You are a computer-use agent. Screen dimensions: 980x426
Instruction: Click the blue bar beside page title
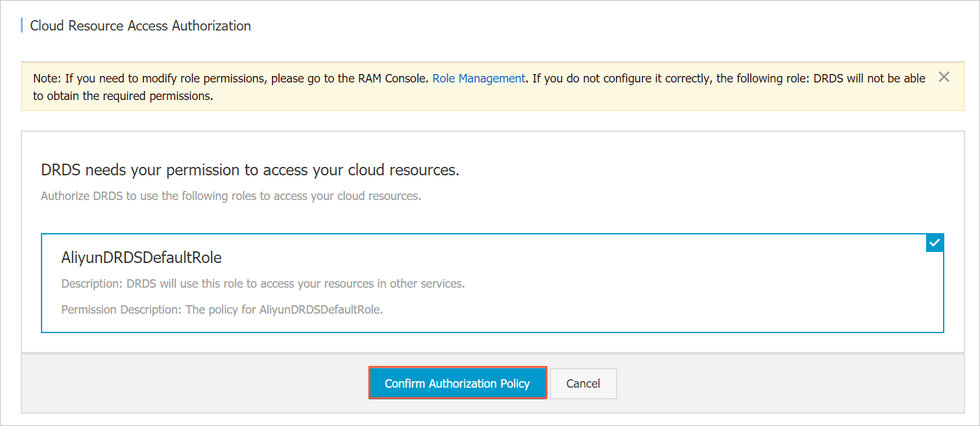tap(22, 26)
